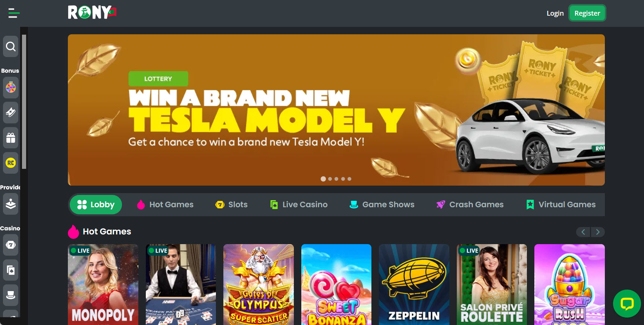Viewport: 644px width, 325px height.
Task: Show previous Hot Games with left chevron
Action: 583,232
